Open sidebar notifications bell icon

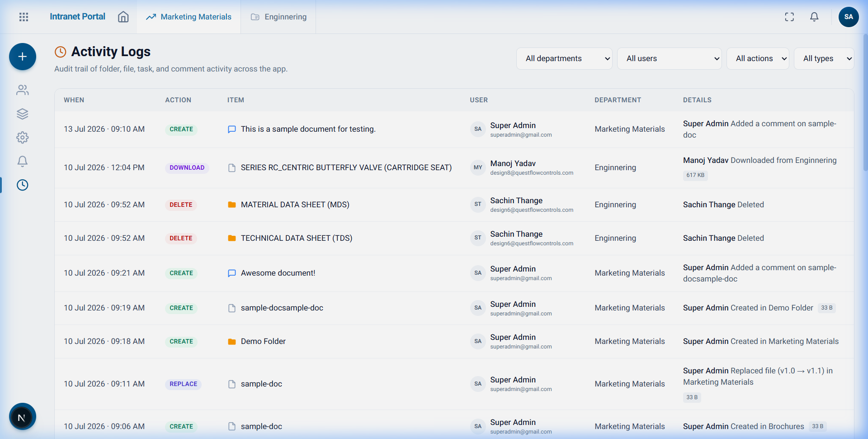23,161
